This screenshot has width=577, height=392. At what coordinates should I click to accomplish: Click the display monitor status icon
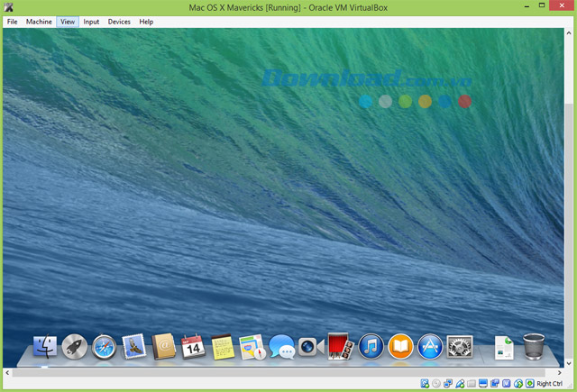pos(483,384)
